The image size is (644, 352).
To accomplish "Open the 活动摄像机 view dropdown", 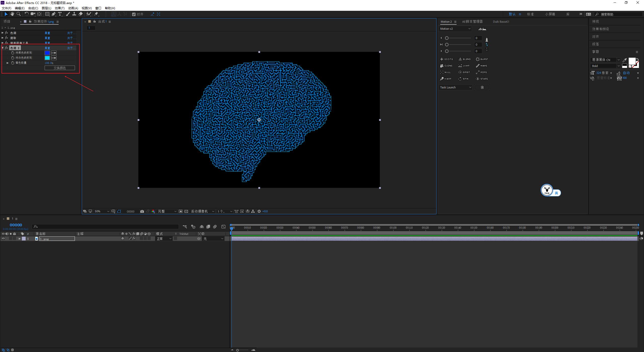I will [x=203, y=212].
